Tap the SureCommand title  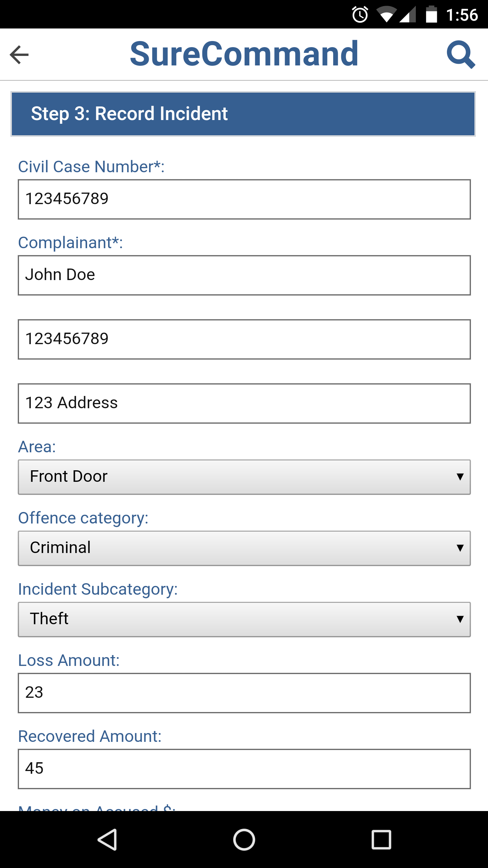[x=244, y=54]
